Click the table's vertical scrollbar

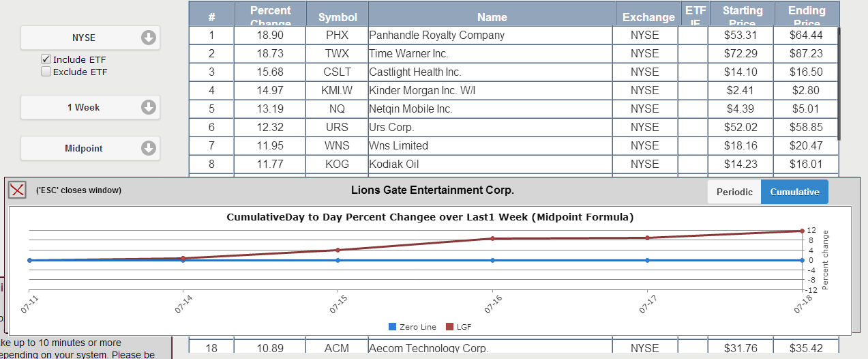838,82
